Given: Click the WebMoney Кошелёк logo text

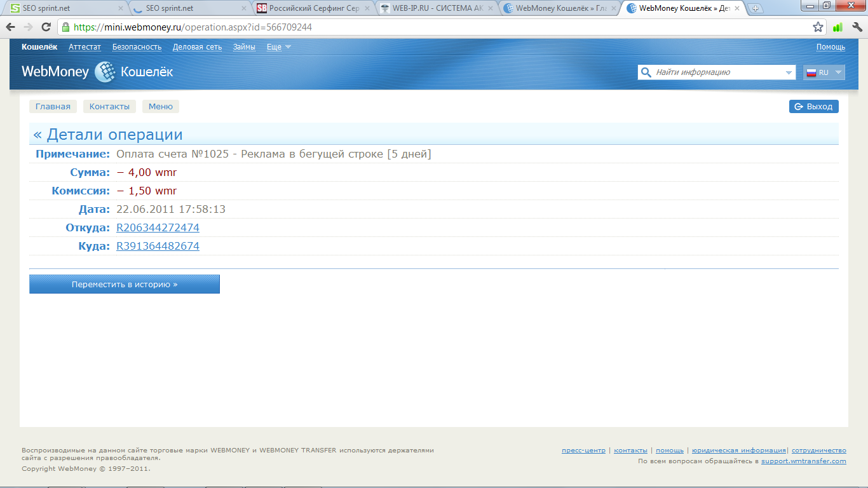Looking at the screenshot, I should (97, 72).
